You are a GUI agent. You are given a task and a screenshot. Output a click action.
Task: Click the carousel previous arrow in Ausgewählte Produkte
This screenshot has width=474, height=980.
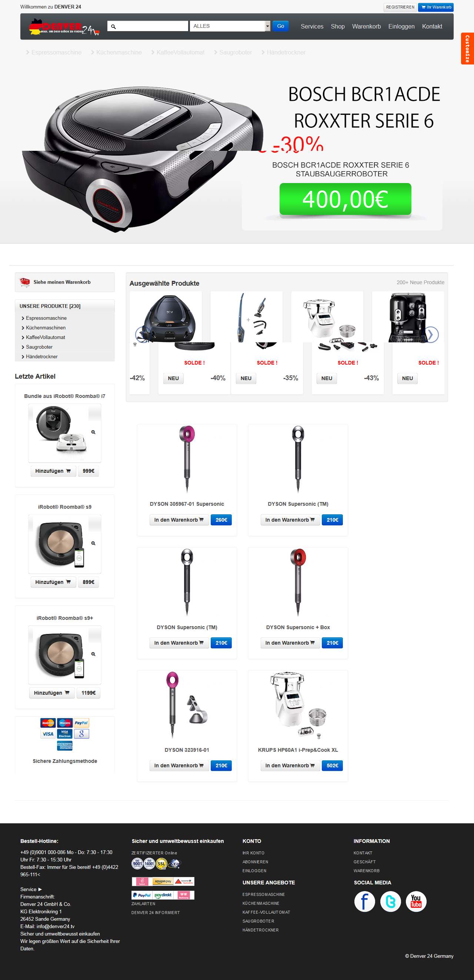pos(142,335)
